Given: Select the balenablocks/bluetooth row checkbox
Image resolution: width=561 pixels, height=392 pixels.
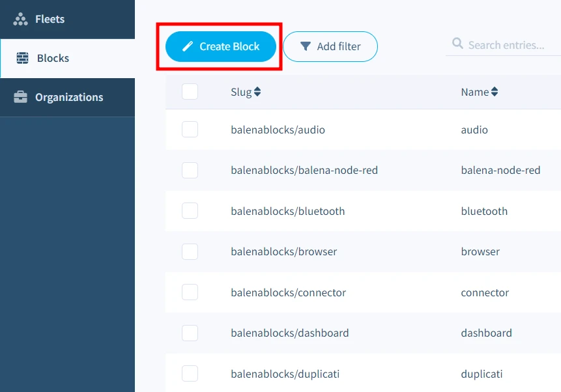Looking at the screenshot, I should (x=190, y=211).
